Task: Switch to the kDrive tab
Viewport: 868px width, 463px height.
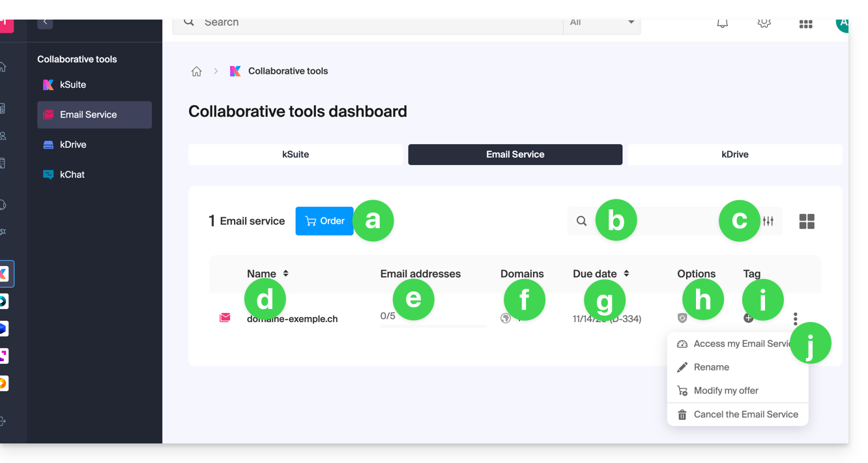Action: pos(734,155)
